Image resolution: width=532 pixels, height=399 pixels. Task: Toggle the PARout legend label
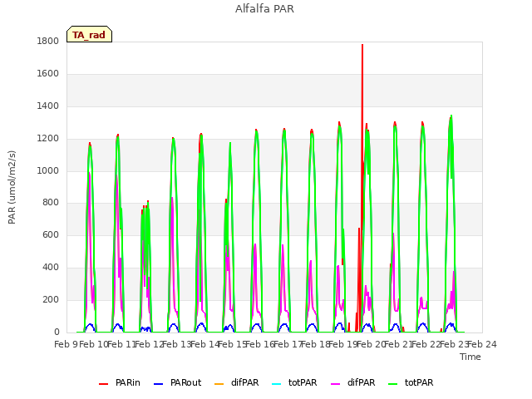(186, 382)
